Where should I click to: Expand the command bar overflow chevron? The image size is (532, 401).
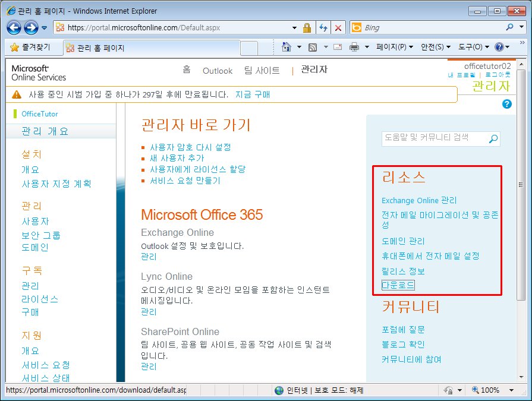(x=522, y=42)
